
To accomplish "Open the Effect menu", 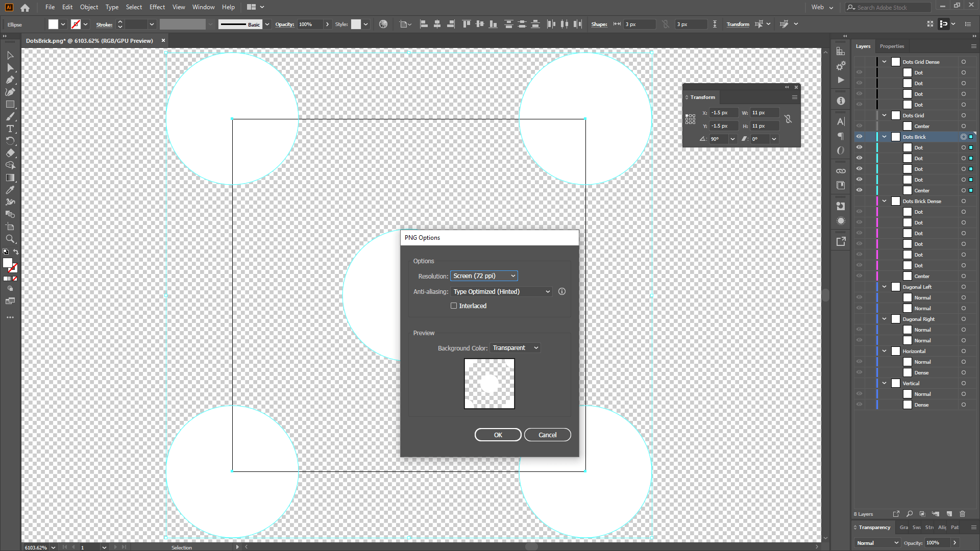I will 157,7.
